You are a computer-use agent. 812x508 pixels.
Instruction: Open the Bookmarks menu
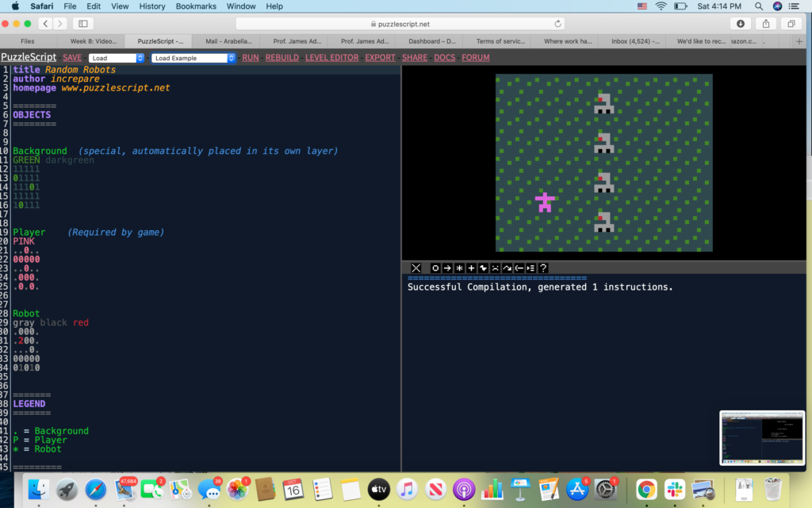[x=196, y=6]
